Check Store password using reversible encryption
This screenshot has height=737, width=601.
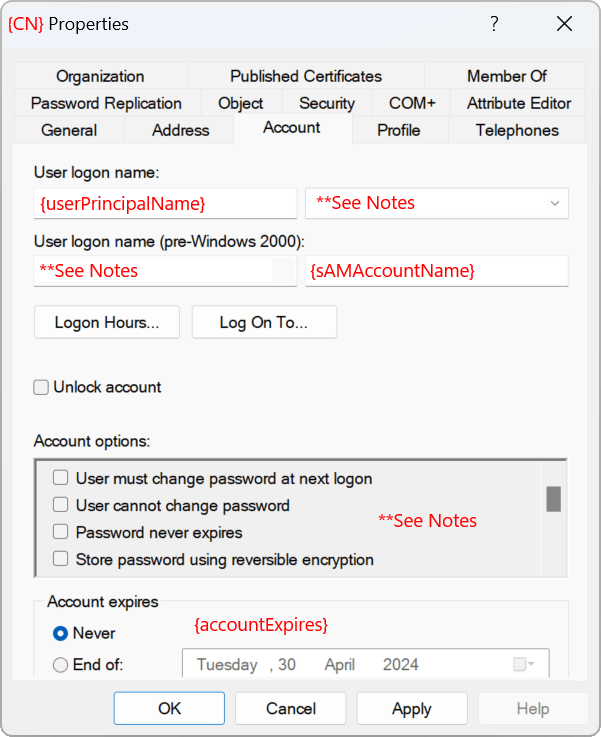coord(61,559)
